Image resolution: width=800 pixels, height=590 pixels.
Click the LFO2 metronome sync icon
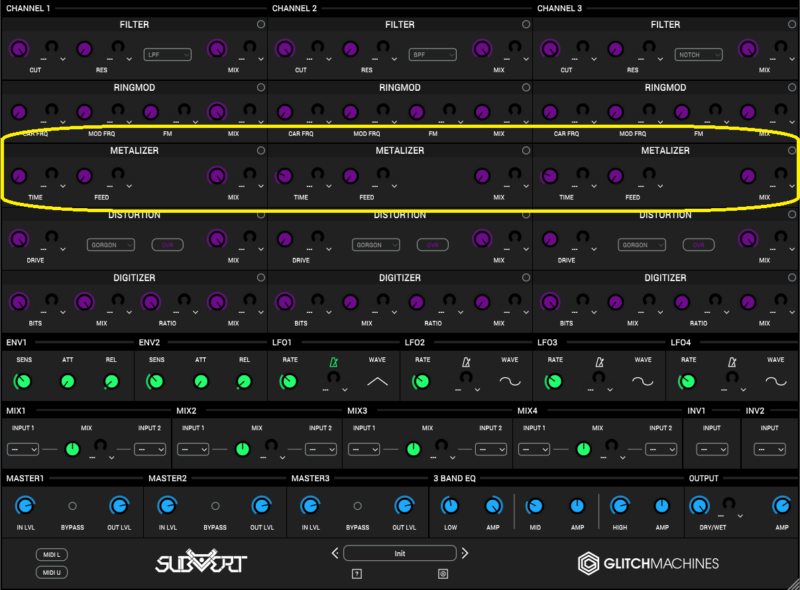pos(466,360)
